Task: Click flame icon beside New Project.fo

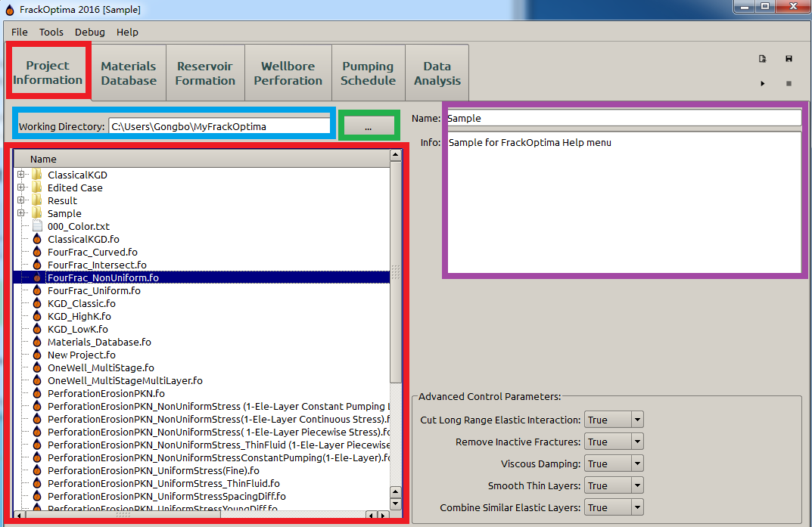Action: click(37, 355)
